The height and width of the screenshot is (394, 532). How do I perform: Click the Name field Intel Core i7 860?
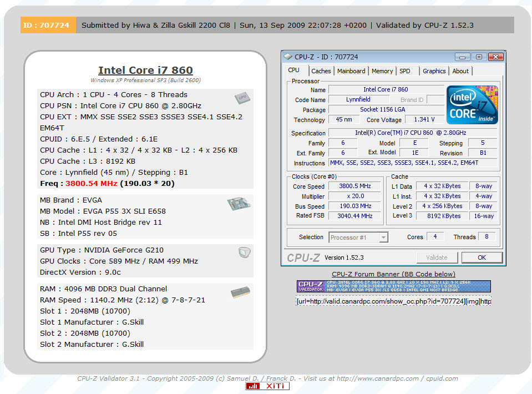pos(386,89)
